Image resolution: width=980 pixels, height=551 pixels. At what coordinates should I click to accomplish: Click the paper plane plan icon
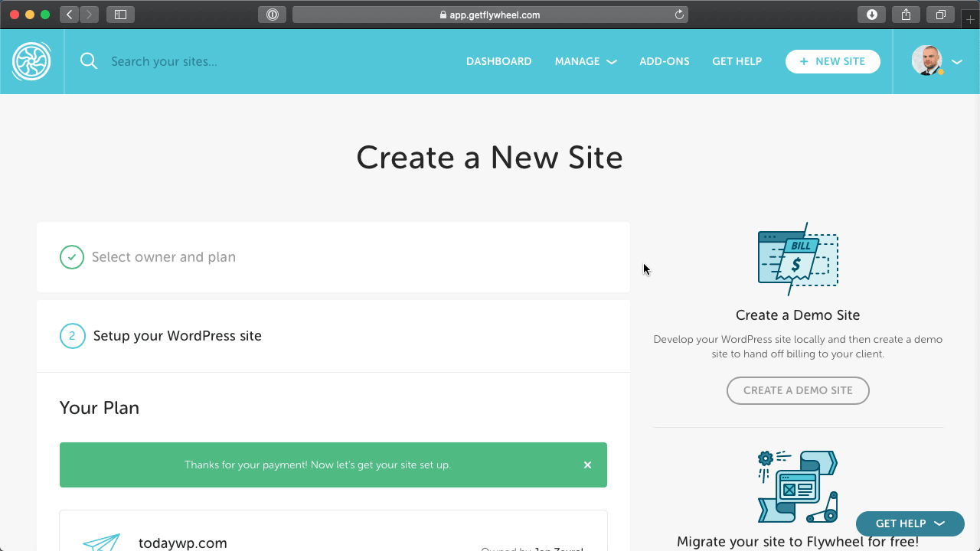point(102,542)
